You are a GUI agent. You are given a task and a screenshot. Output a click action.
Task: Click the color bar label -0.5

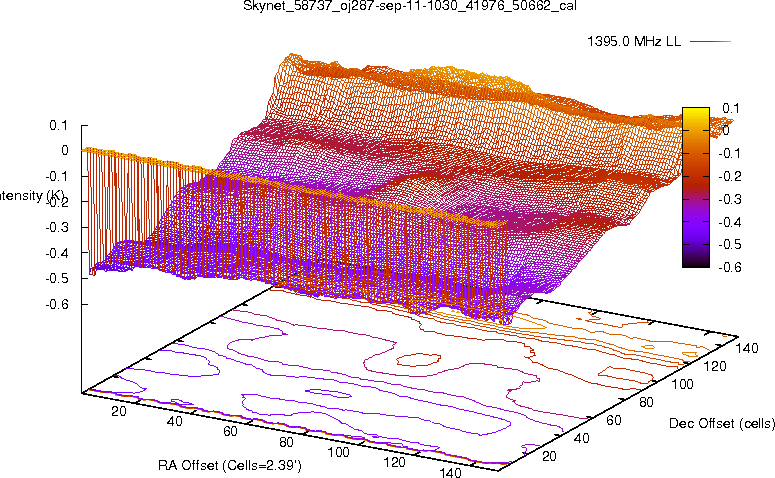pos(730,245)
